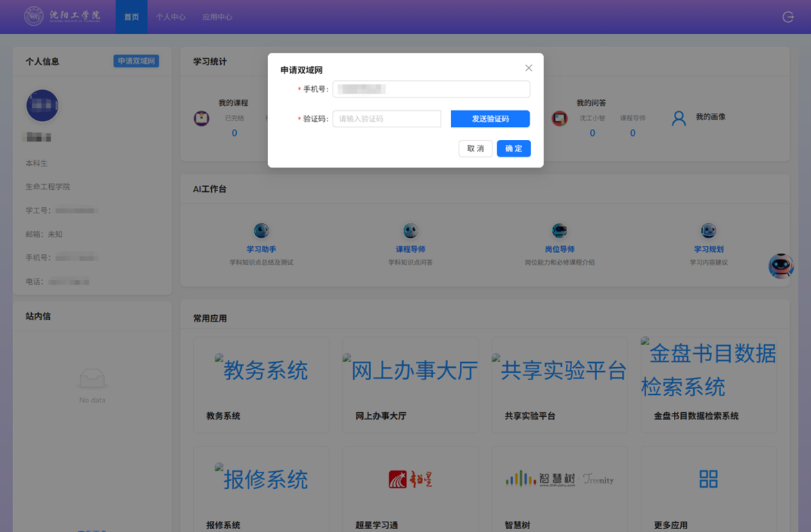Screen dimensions: 811x532
Task: Click the user avatar in 个人信息
Action: pyautogui.click(x=42, y=106)
